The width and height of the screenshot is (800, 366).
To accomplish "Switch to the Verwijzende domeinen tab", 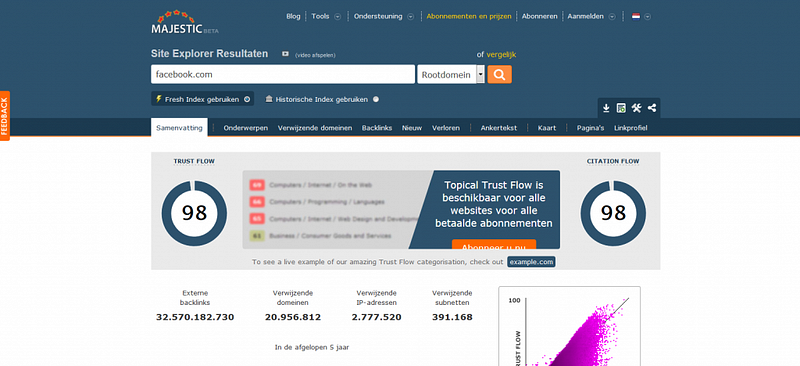I will click(x=315, y=128).
